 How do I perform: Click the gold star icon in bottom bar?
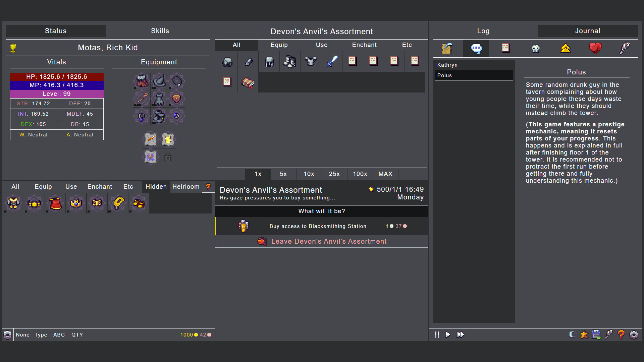(584, 335)
